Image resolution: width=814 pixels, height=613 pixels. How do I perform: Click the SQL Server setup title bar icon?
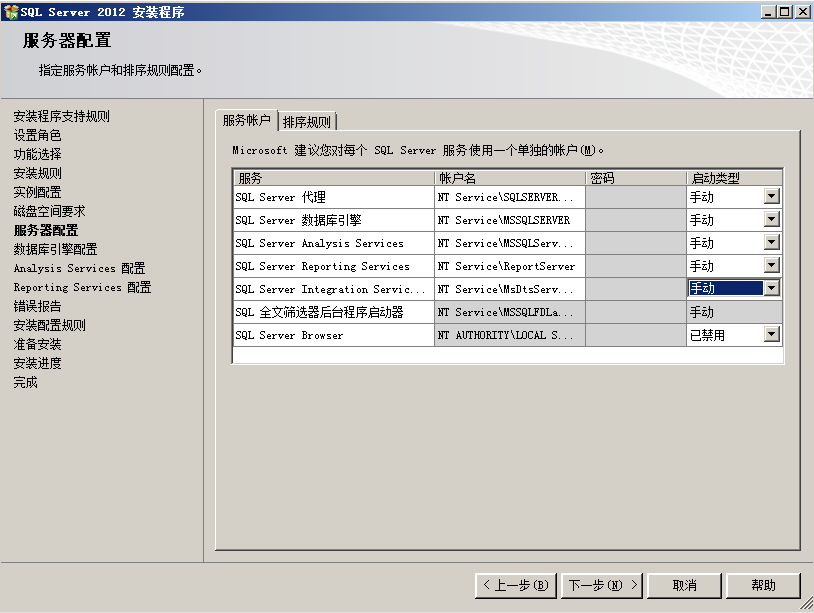11,11
